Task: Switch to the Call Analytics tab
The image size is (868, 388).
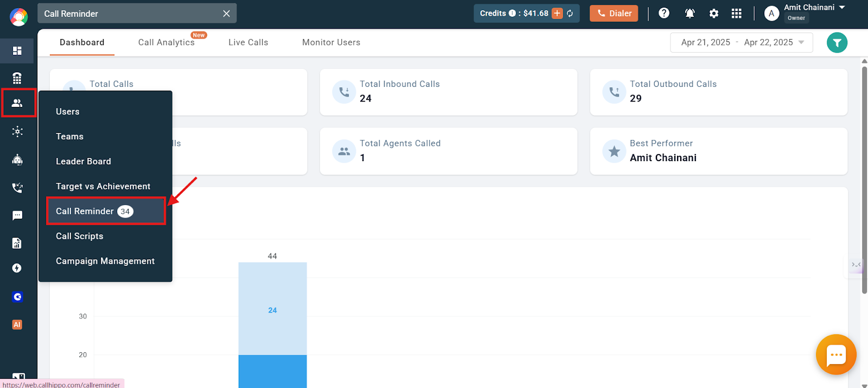Action: pos(166,42)
